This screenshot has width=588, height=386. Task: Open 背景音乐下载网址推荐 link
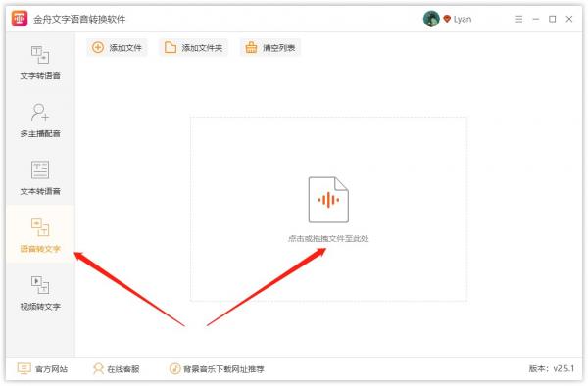coord(217,369)
